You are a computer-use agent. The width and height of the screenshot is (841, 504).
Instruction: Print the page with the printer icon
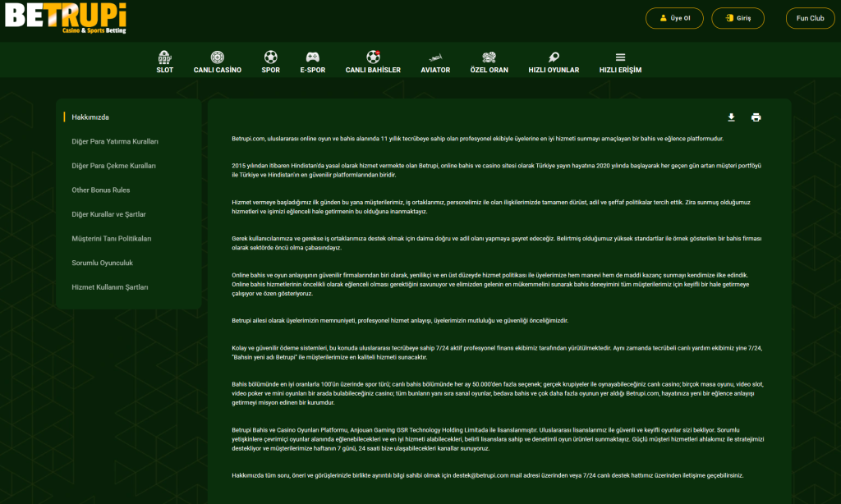pyautogui.click(x=756, y=117)
